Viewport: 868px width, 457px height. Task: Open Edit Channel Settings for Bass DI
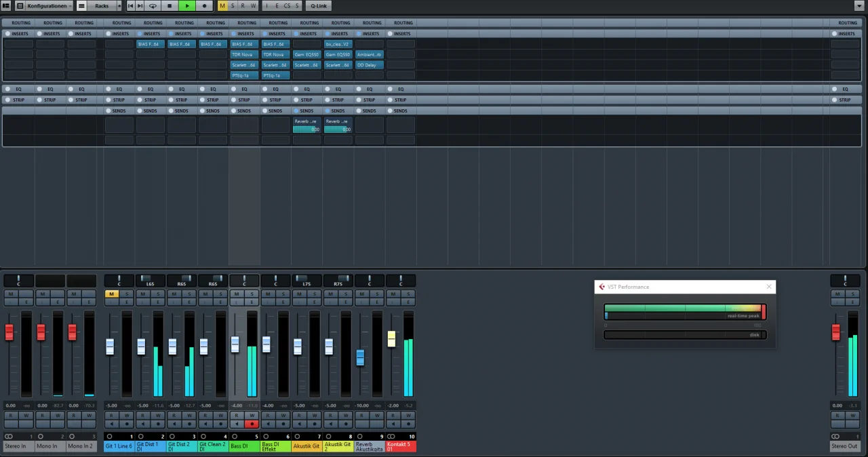[x=252, y=302]
